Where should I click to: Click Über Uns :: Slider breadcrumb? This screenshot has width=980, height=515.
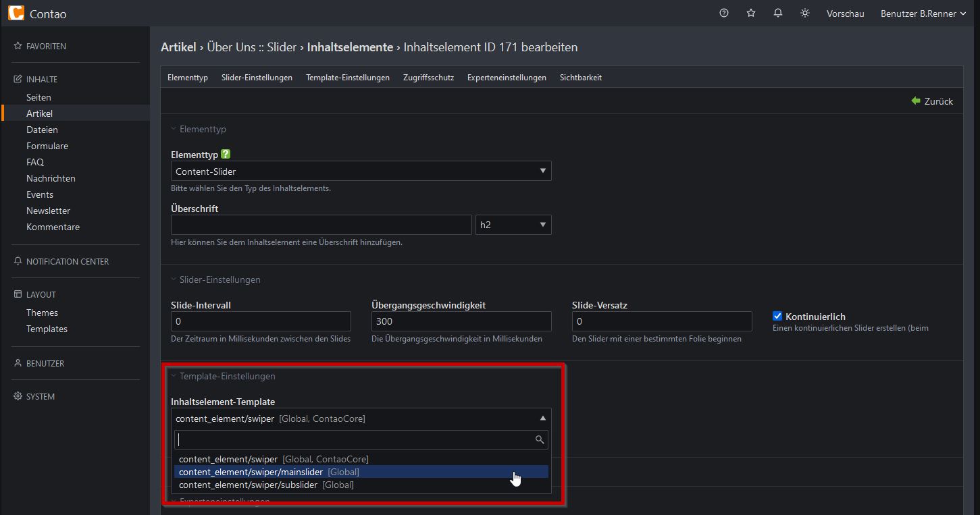click(251, 47)
